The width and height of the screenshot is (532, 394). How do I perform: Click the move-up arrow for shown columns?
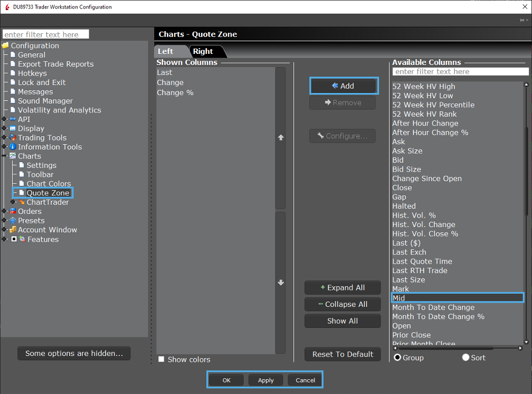click(x=281, y=137)
